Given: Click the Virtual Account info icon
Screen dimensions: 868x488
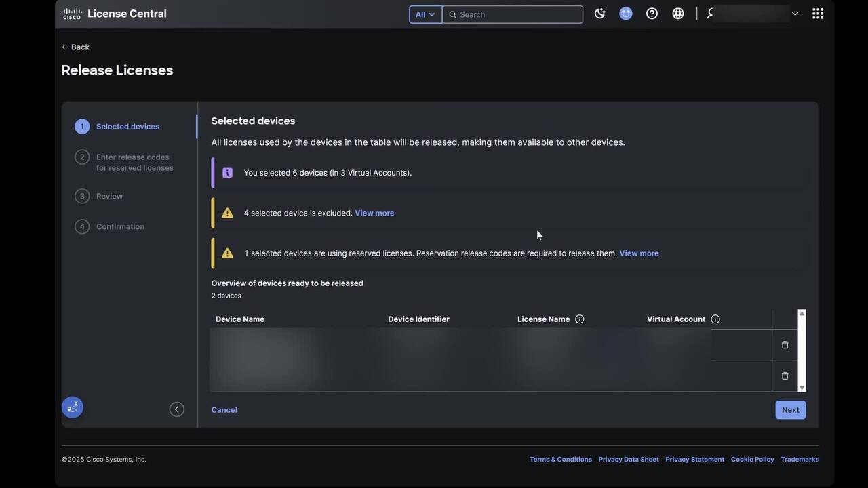Looking at the screenshot, I should 715,319.
